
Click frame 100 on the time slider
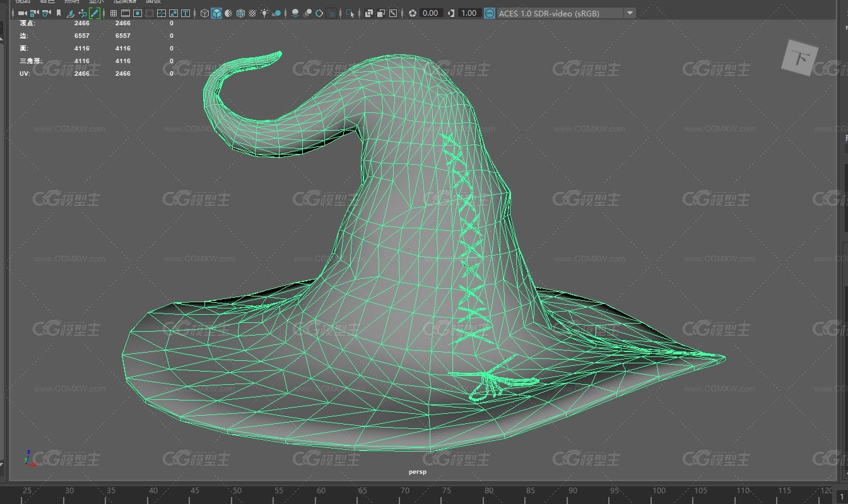point(659,490)
